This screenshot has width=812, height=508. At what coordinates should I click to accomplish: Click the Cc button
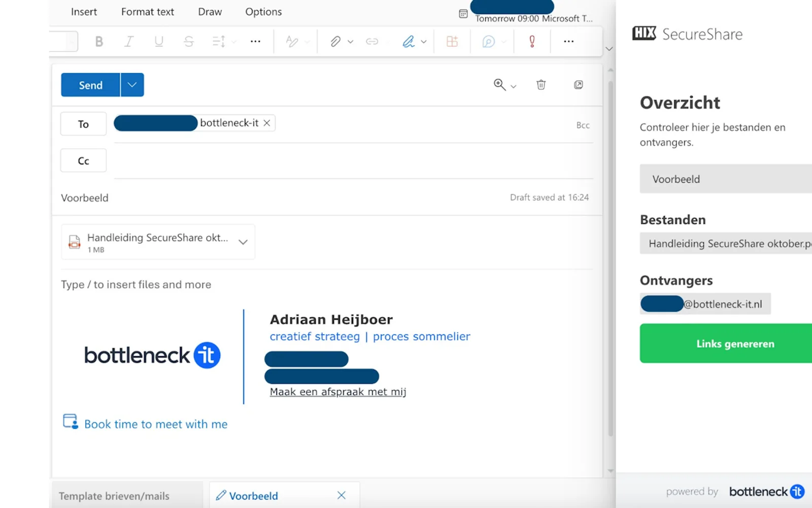pyautogui.click(x=83, y=161)
